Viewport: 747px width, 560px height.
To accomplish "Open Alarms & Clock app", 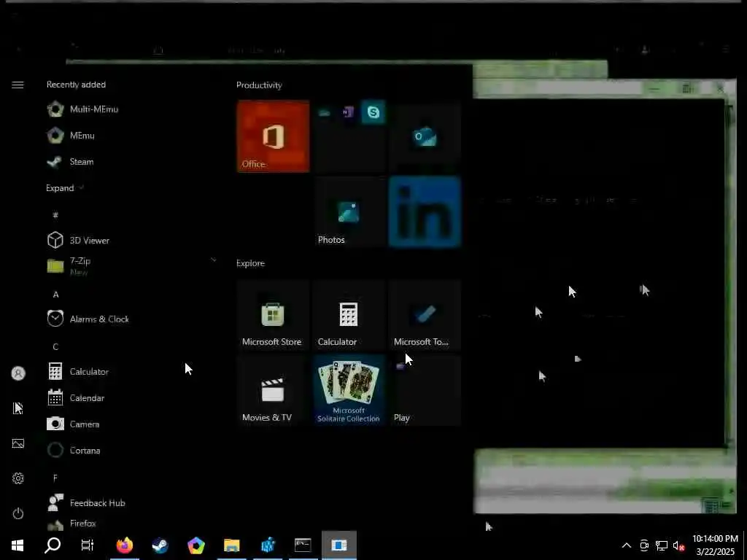I will (x=131, y=319).
